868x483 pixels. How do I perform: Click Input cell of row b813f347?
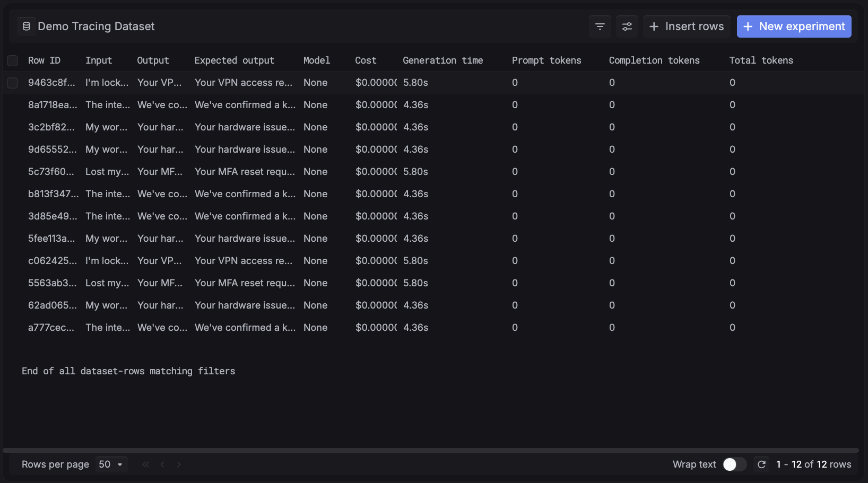[108, 194]
